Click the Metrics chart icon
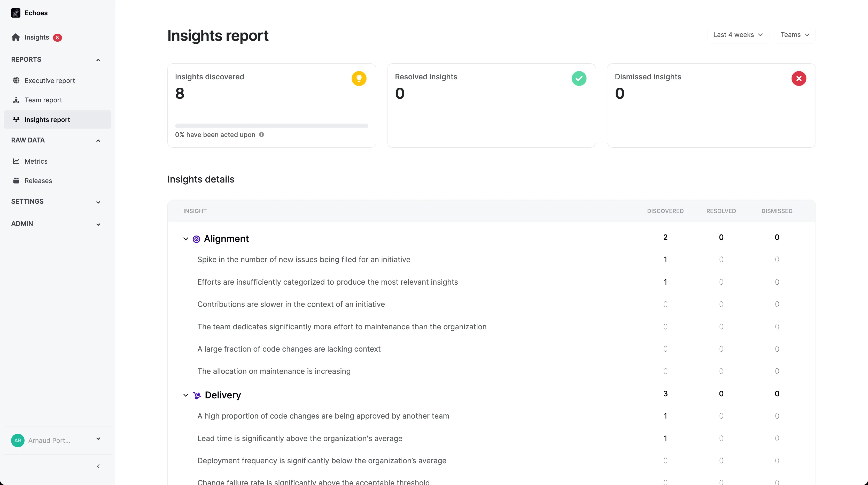The image size is (868, 485). tap(16, 161)
